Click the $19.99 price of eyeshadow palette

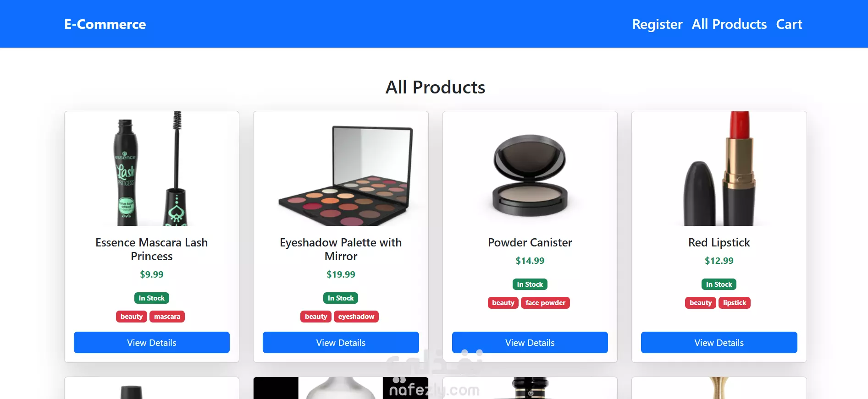pyautogui.click(x=341, y=274)
